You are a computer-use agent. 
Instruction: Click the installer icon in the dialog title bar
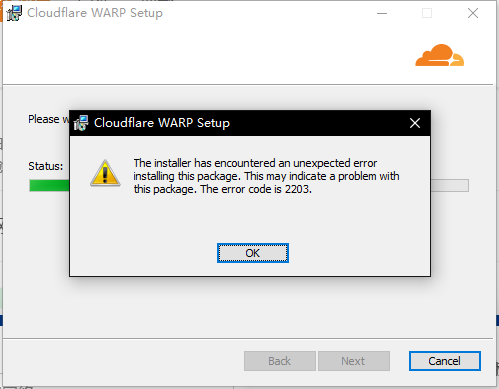click(x=81, y=123)
